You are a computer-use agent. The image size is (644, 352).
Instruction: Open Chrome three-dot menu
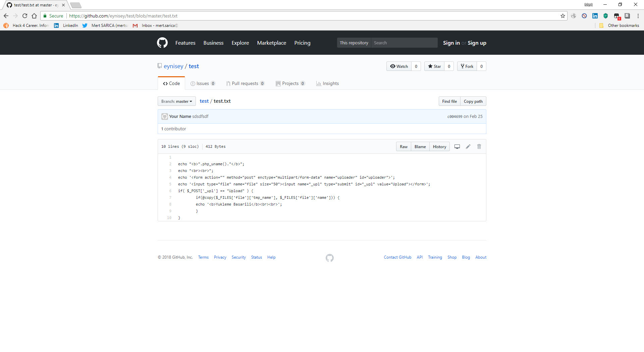(638, 16)
